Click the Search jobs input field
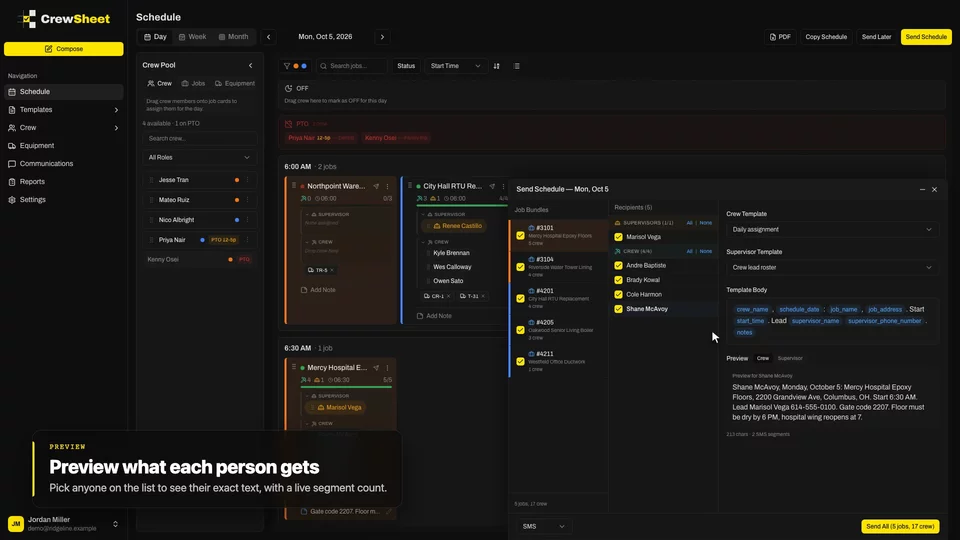960x540 pixels. 352,66
